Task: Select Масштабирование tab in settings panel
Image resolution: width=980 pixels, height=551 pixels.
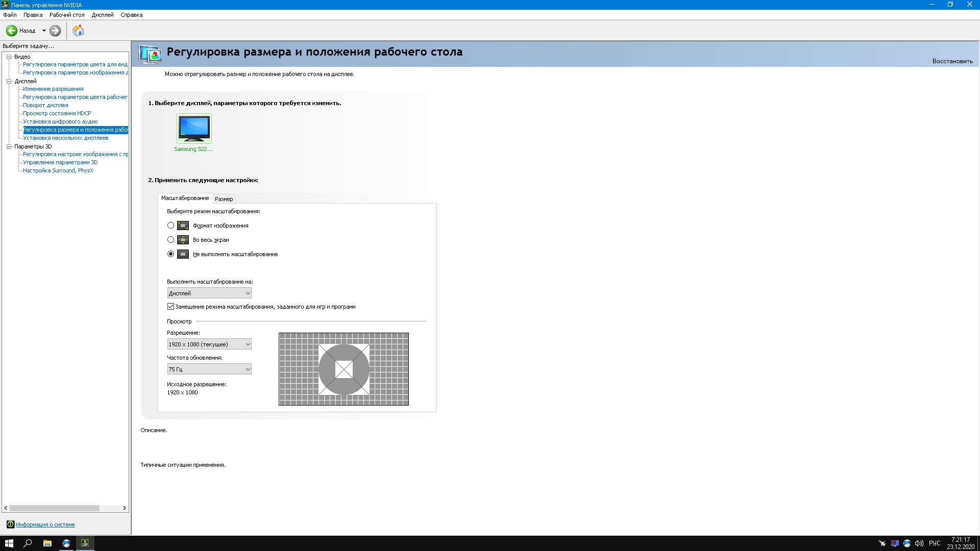Action: [184, 198]
